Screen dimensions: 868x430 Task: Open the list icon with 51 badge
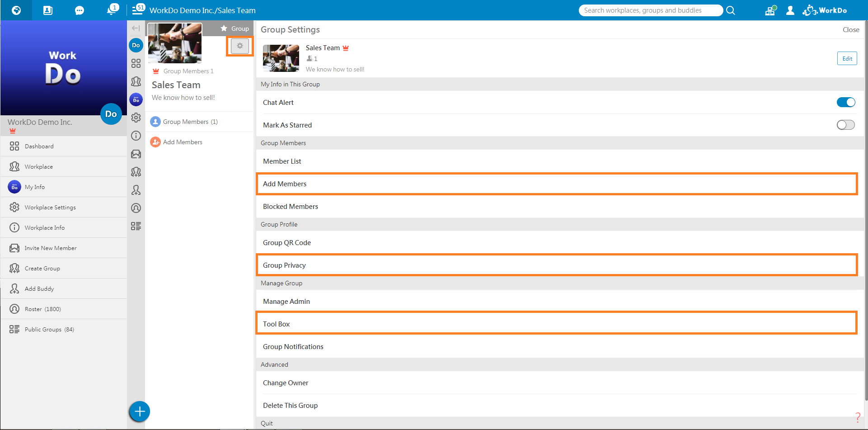[x=138, y=9]
